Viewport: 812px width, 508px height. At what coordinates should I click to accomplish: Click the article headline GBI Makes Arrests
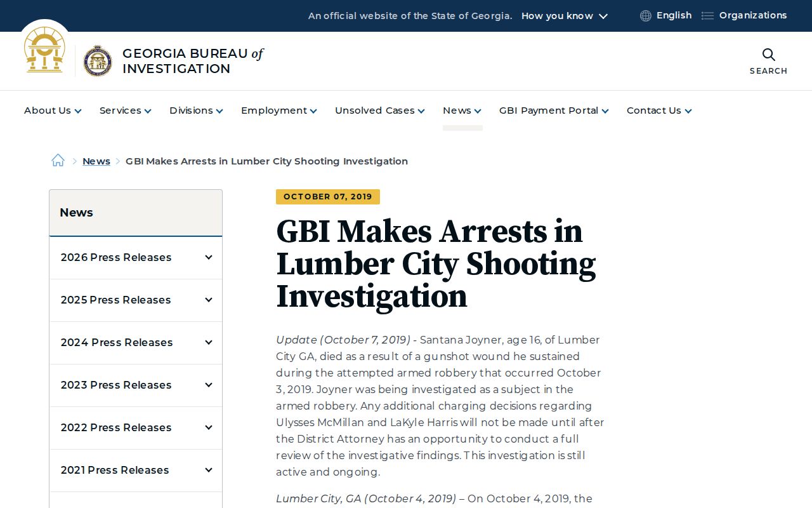click(436, 264)
